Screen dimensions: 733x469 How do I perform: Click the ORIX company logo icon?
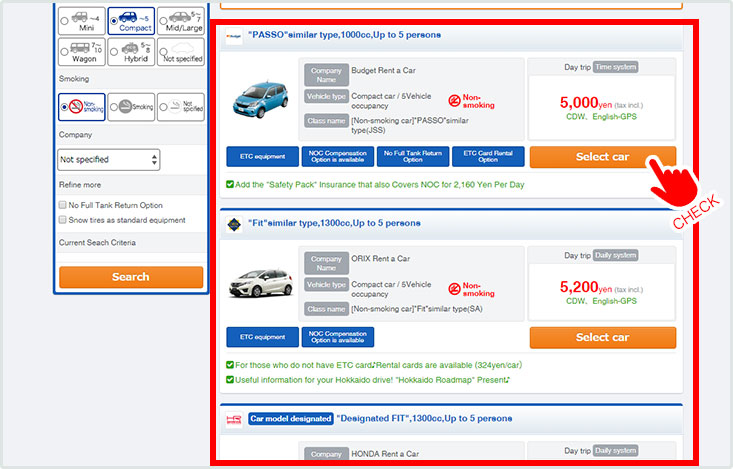[x=234, y=224]
